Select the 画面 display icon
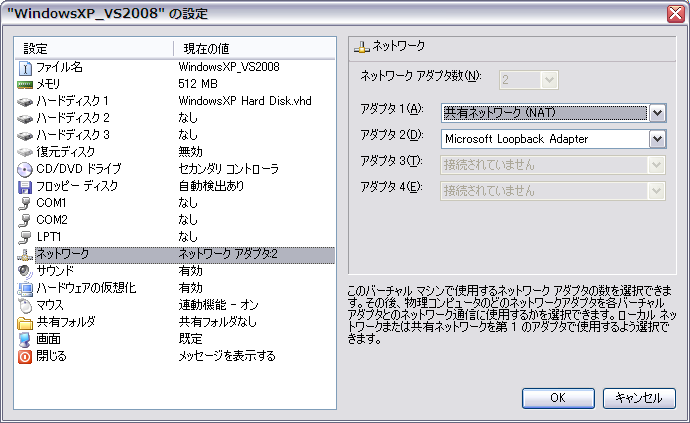The image size is (690, 423). coord(26,339)
